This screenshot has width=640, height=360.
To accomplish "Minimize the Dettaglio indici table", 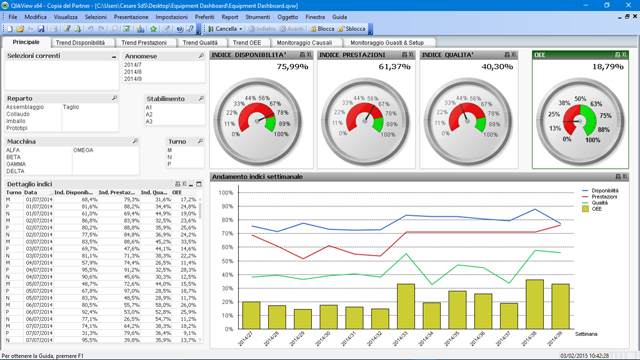I will pyautogui.click(x=191, y=184).
